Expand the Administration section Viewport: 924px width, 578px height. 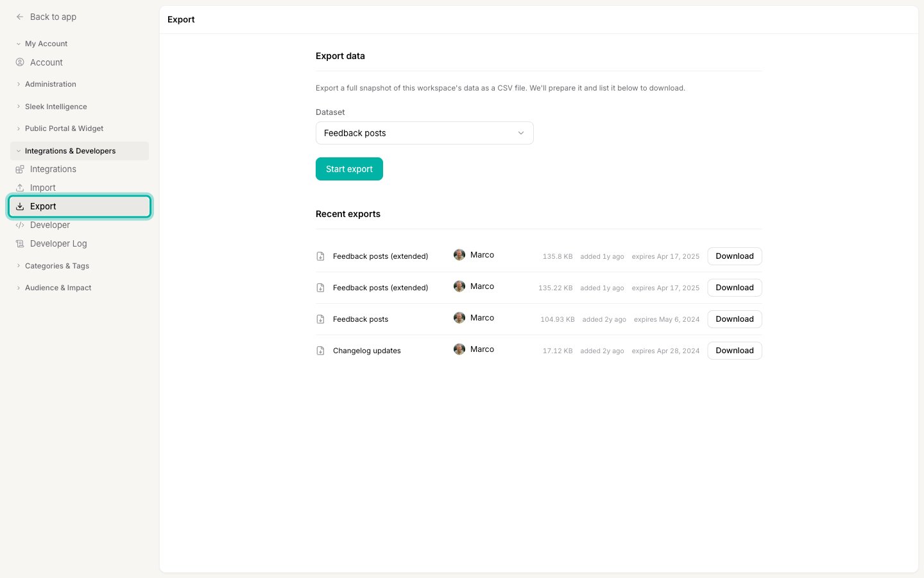click(x=80, y=84)
